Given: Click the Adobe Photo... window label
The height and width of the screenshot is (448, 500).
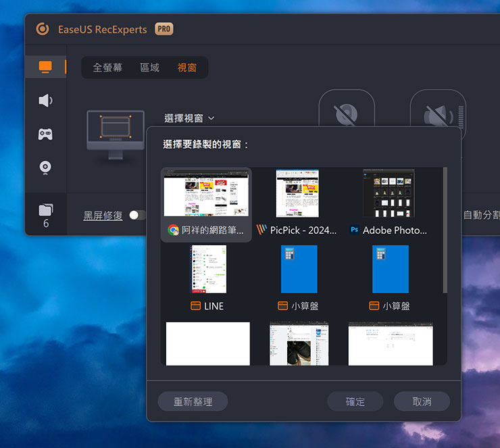Looking at the screenshot, I should click(395, 230).
